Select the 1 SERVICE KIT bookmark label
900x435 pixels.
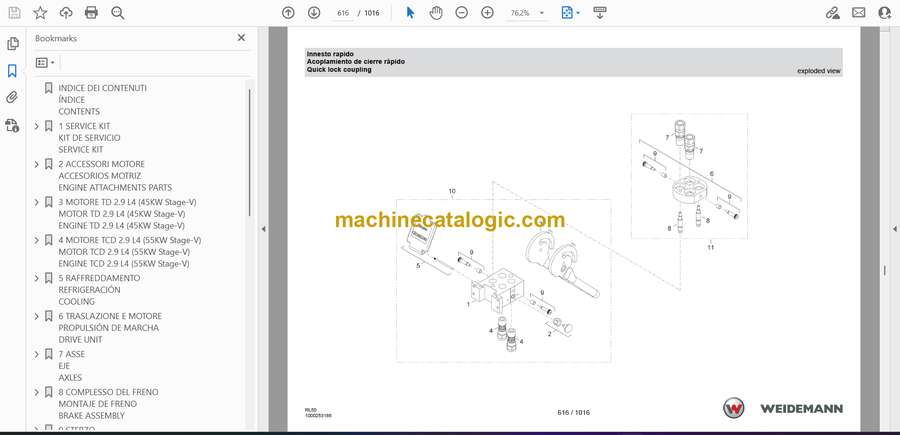point(84,126)
